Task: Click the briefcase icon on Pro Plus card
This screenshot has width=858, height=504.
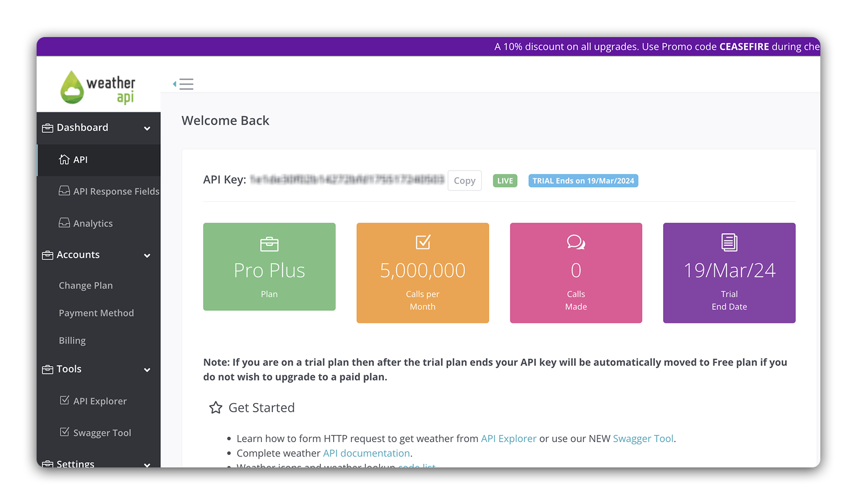Action: (x=269, y=244)
